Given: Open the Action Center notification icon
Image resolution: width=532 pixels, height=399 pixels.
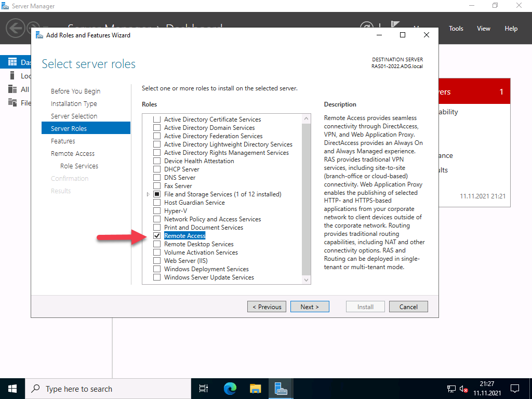Looking at the screenshot, I should pyautogui.click(x=515, y=389).
